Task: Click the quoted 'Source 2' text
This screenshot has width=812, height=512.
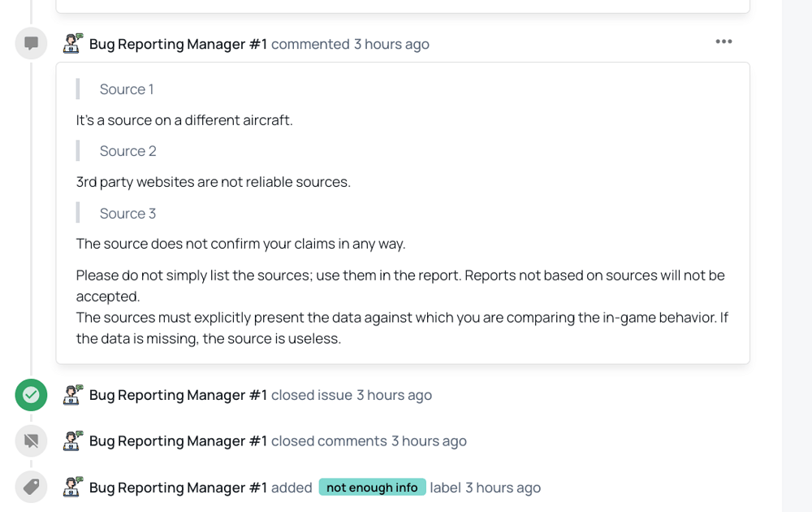Action: (x=128, y=151)
